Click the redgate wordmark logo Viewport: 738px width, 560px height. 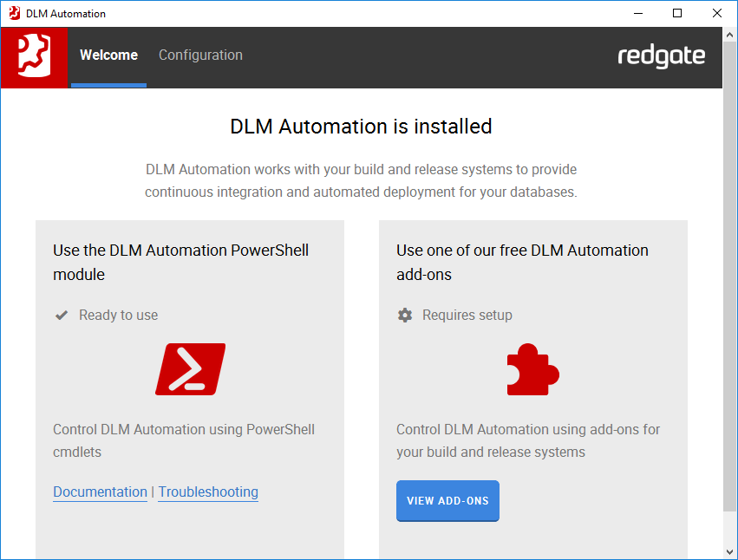[x=661, y=56]
